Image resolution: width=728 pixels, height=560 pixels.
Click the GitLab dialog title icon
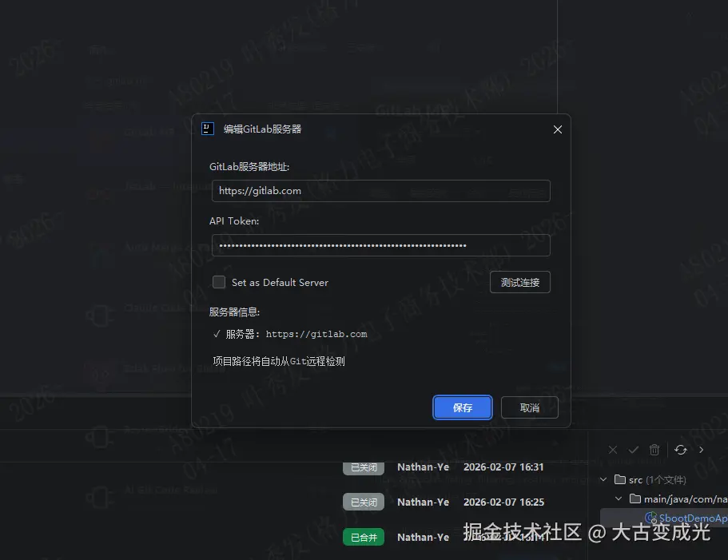point(206,129)
